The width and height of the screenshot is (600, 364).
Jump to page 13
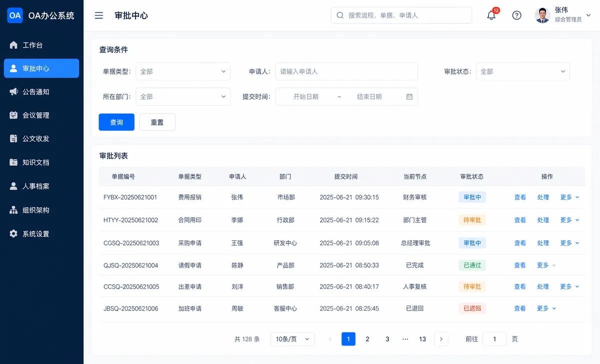[422, 339]
